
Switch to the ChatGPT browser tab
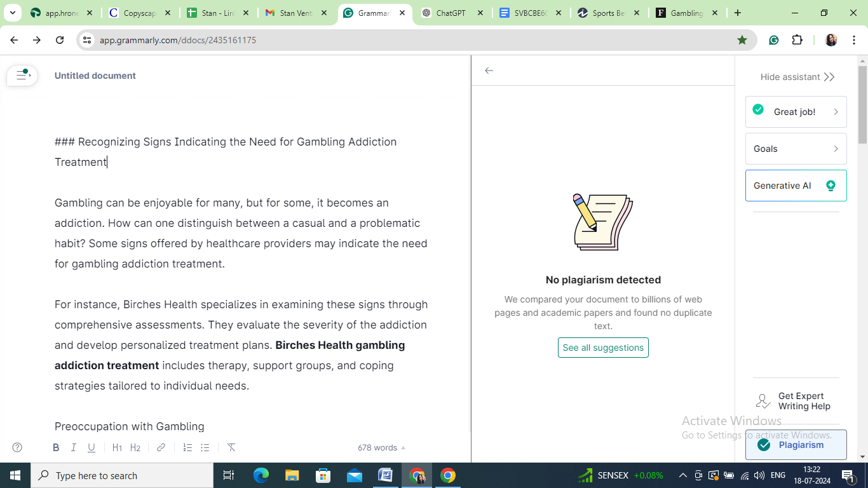coord(452,13)
